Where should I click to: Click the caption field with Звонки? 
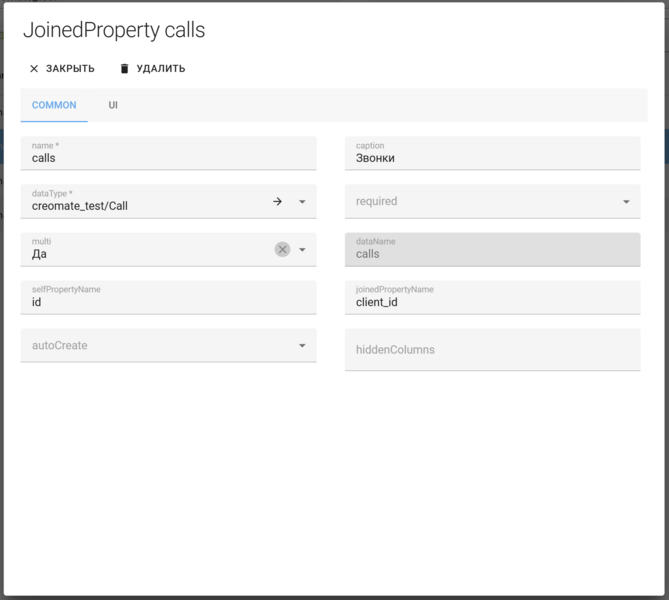click(492, 158)
